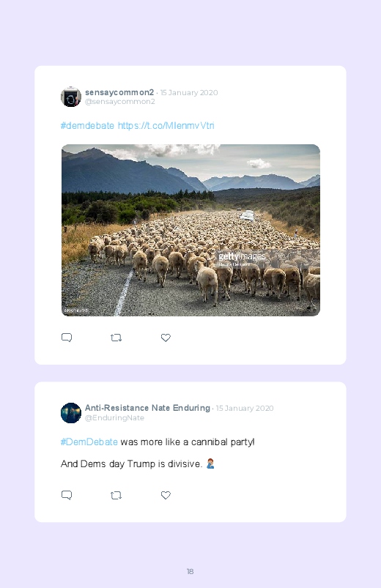Viewport: 381px width, 588px height.
Task: Open the sheep herd photo
Action: click(x=190, y=230)
